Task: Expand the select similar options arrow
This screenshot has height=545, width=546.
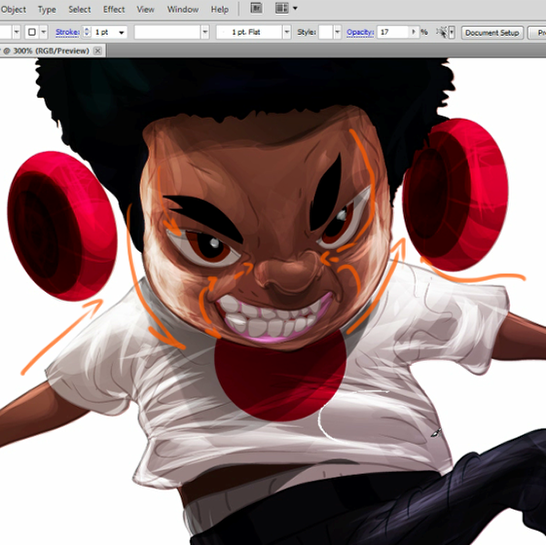Action: click(x=452, y=32)
